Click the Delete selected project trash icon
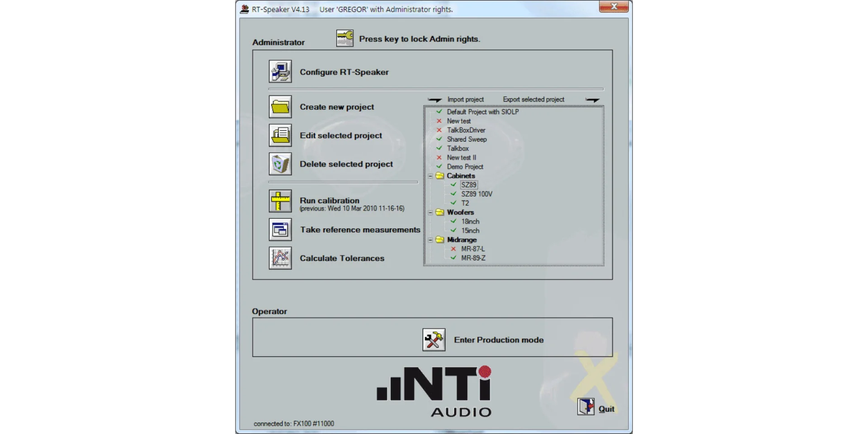 pyautogui.click(x=280, y=164)
